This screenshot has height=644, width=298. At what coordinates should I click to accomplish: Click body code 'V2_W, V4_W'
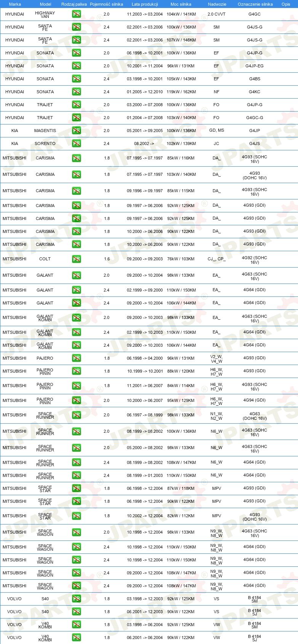pyautogui.click(x=216, y=359)
